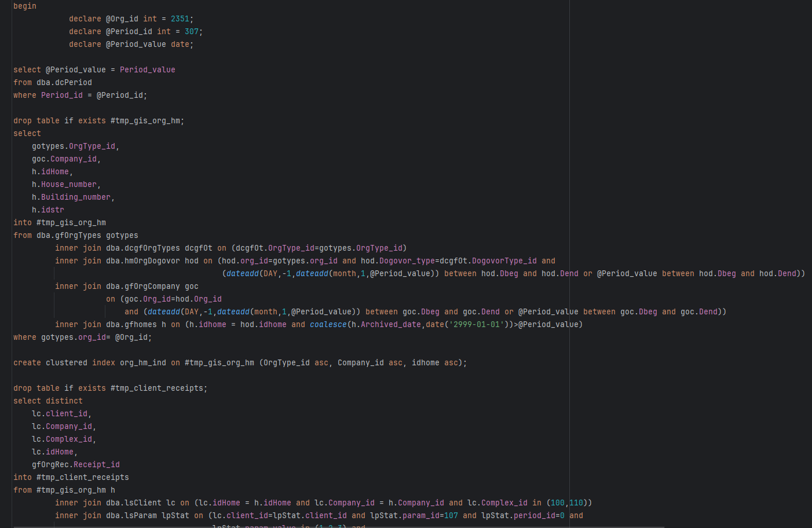Click the value 307 in the @Period_id declaration
The width and height of the screenshot is (812, 528).
point(192,32)
